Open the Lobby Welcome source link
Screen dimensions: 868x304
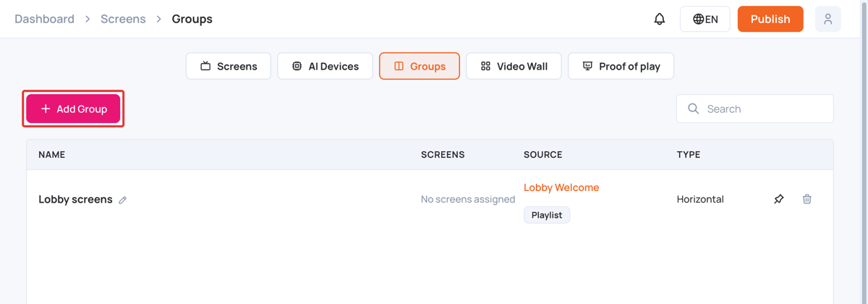point(561,187)
